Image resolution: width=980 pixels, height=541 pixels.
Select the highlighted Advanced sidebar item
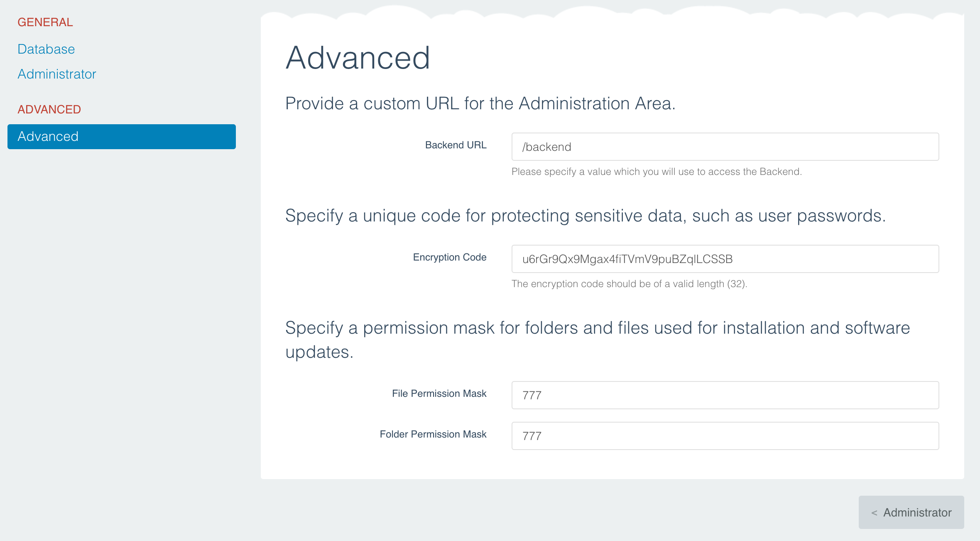coord(121,136)
